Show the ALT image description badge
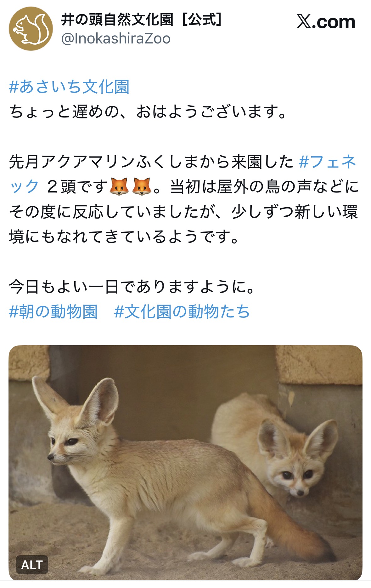 (32, 565)
